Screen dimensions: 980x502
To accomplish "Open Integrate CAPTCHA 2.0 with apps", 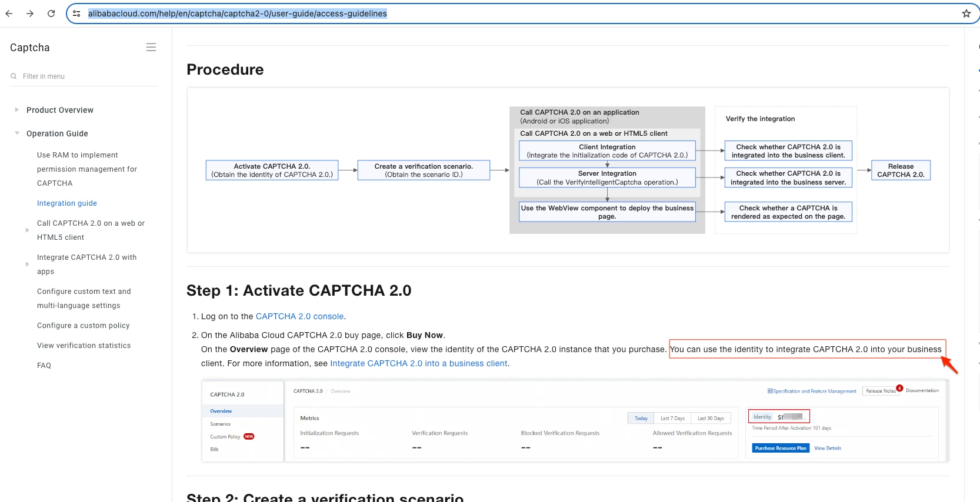I will [x=86, y=265].
